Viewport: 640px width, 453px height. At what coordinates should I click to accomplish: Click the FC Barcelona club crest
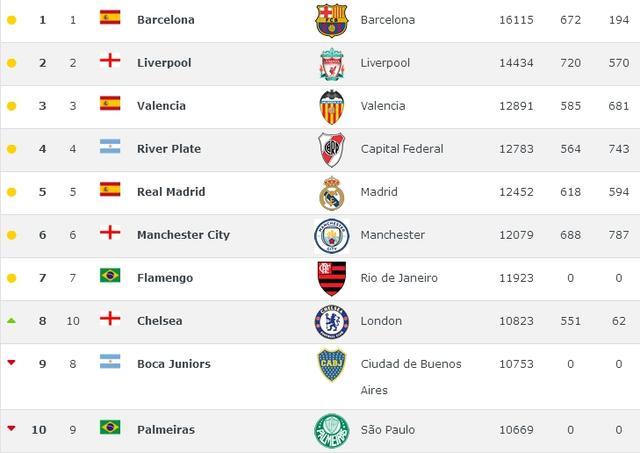[331, 20]
